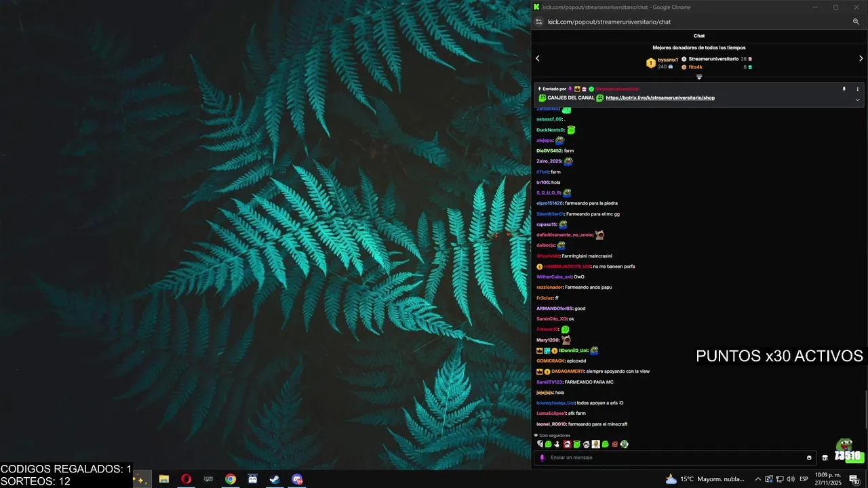
Task: Expand the pinned message with chevron
Action: pos(857,100)
